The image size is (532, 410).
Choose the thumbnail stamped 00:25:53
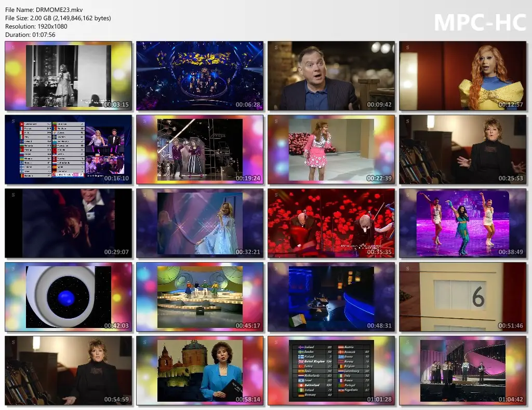pyautogui.click(x=462, y=149)
